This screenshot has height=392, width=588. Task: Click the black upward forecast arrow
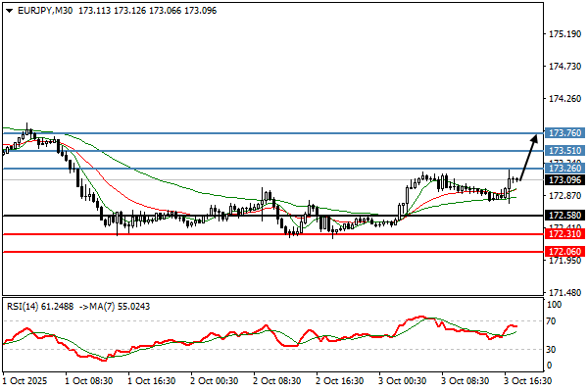pos(529,157)
